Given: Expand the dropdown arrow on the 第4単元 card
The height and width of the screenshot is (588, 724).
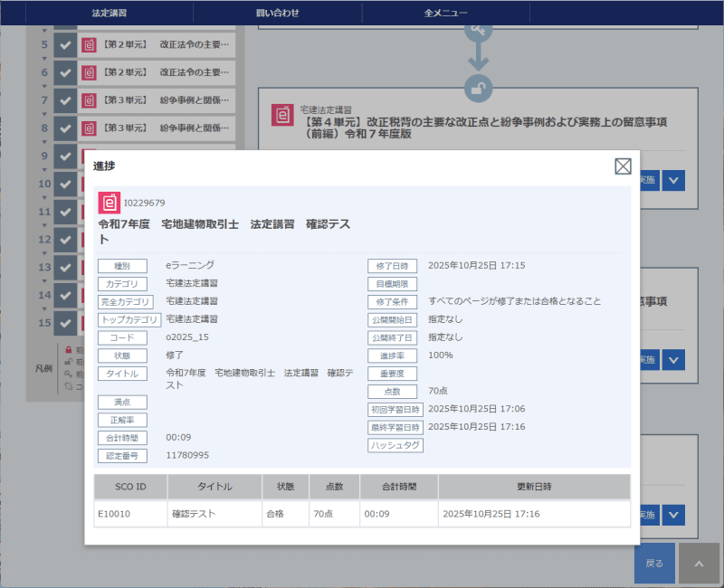Looking at the screenshot, I should [673, 180].
